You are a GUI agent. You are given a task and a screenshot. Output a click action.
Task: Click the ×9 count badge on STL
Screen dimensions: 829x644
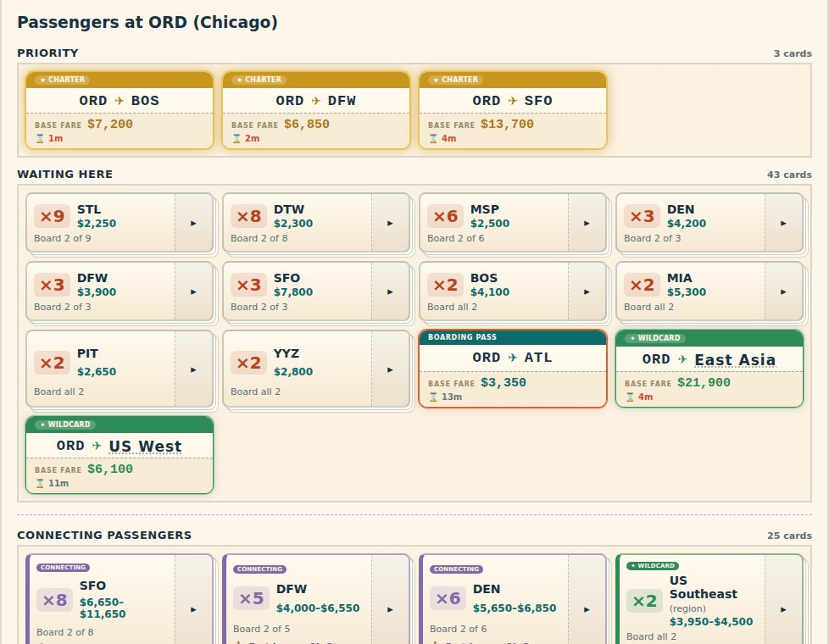[52, 216]
